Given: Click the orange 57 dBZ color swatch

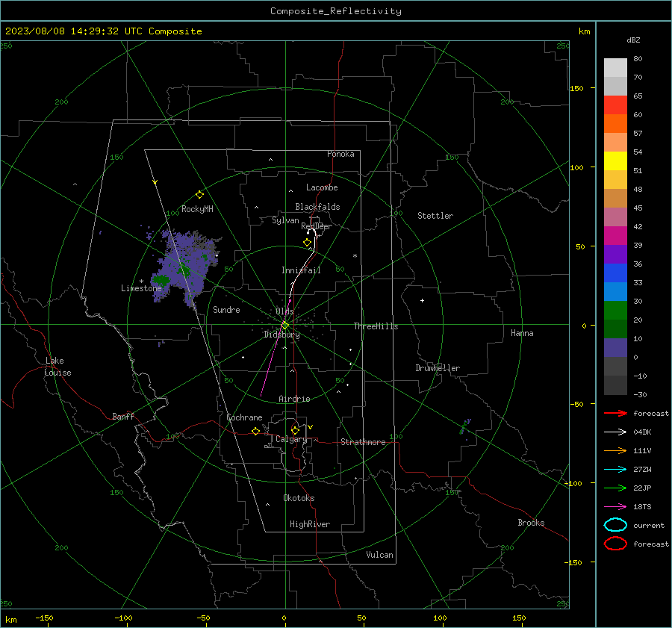Looking at the screenshot, I should tap(615, 123).
